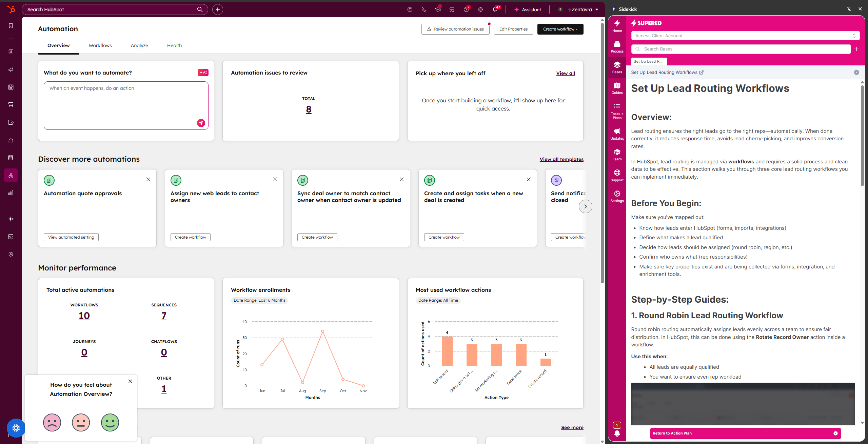Click the View all templates link
The height and width of the screenshot is (444, 868).
[561, 159]
